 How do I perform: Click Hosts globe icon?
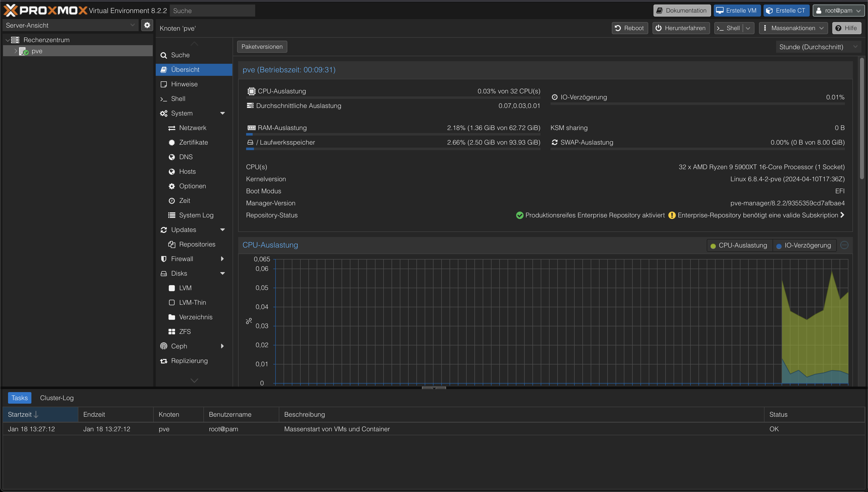pyautogui.click(x=172, y=172)
